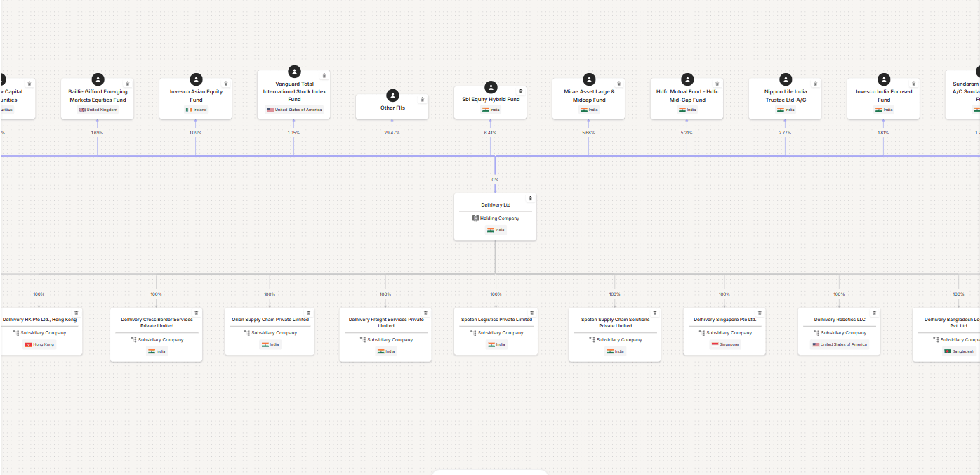980x475 pixels.
Task: Click trash icon on Vanguard Total fund card
Action: tap(324, 75)
